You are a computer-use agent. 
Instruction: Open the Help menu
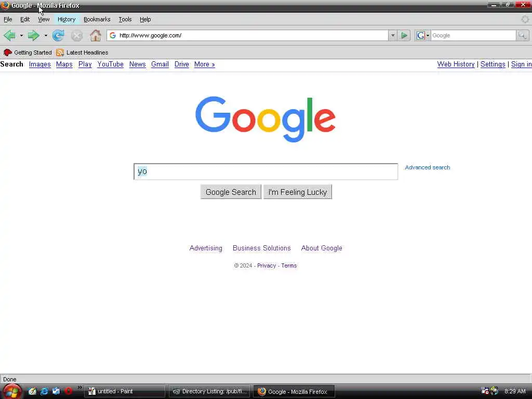[x=145, y=19]
